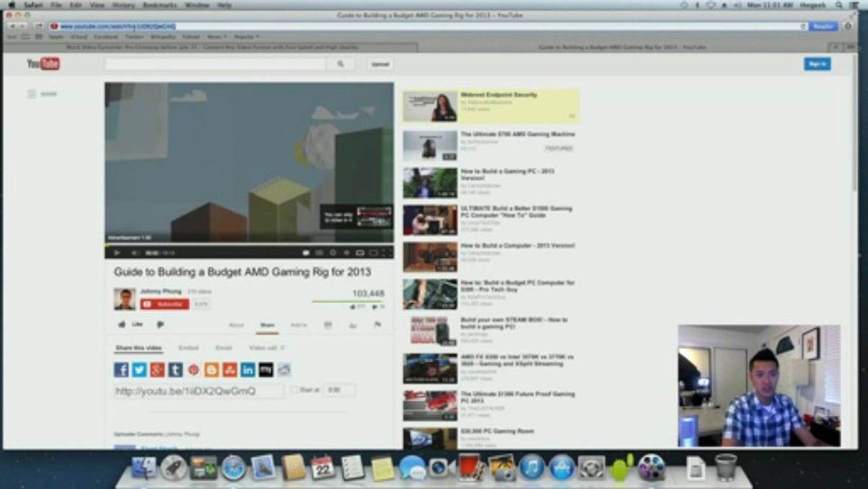Viewport: 868px width, 489px height.
Task: Open Launchpad rocket icon in Dock
Action: 174,467
